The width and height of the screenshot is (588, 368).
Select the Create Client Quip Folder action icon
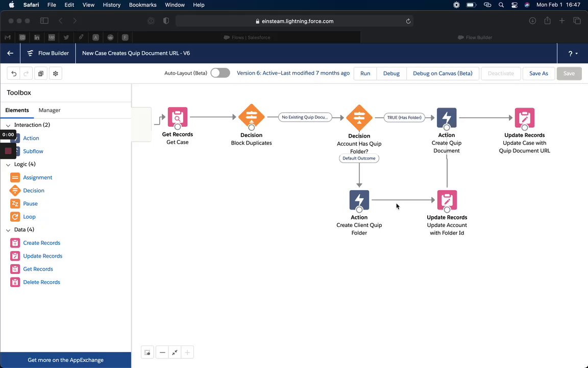coord(359,200)
